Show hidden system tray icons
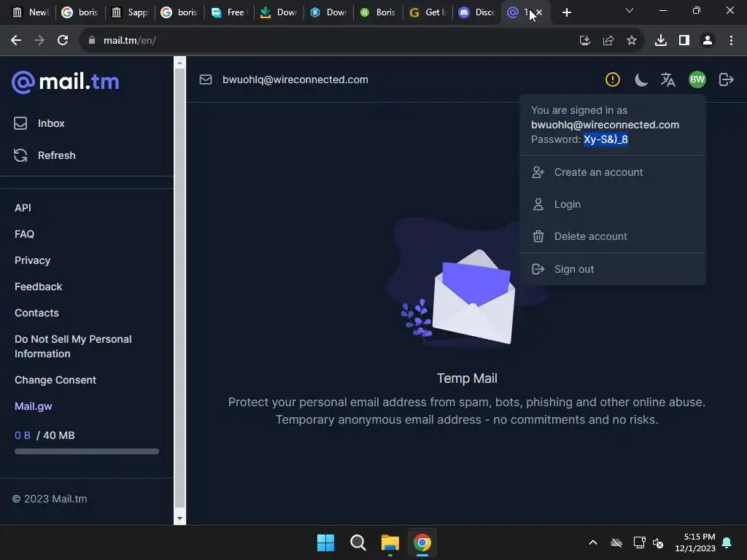Viewport: 747px width, 560px height. pos(592,542)
